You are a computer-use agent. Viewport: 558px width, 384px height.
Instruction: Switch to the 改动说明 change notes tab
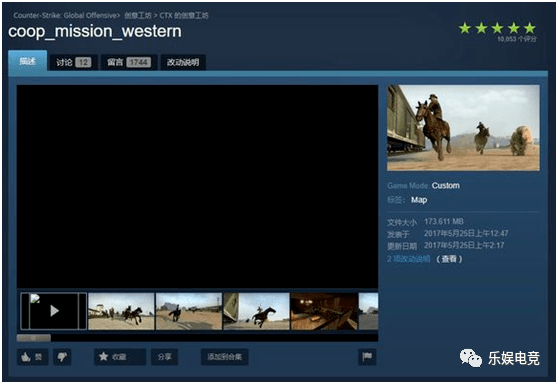click(x=183, y=63)
